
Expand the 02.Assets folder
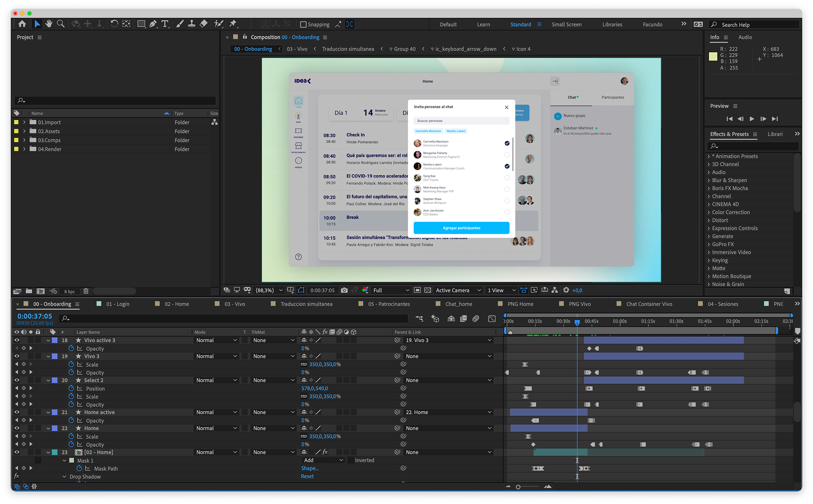click(x=24, y=131)
